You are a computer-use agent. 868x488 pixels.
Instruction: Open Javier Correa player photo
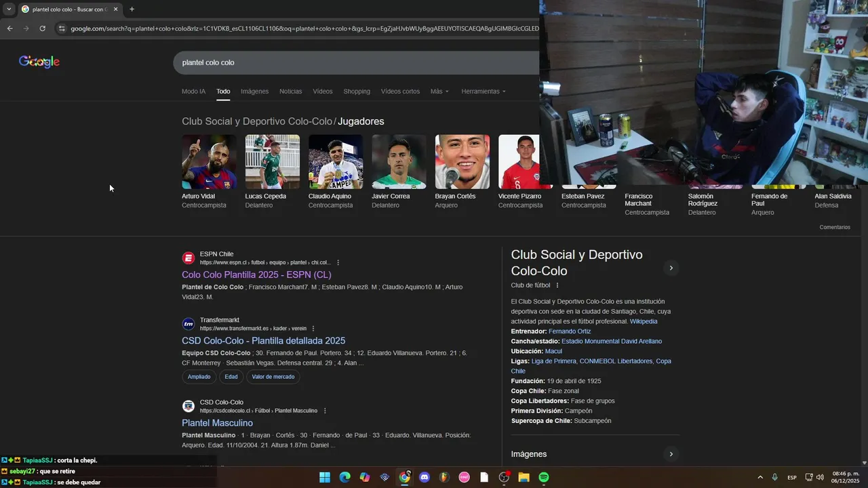tap(399, 161)
